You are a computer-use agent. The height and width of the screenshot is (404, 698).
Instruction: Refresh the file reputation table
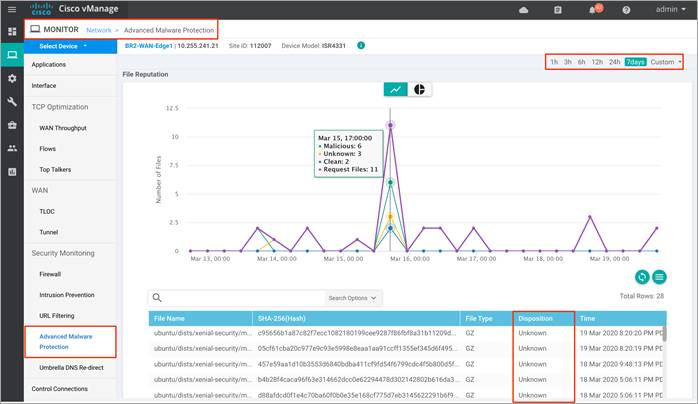(642, 277)
